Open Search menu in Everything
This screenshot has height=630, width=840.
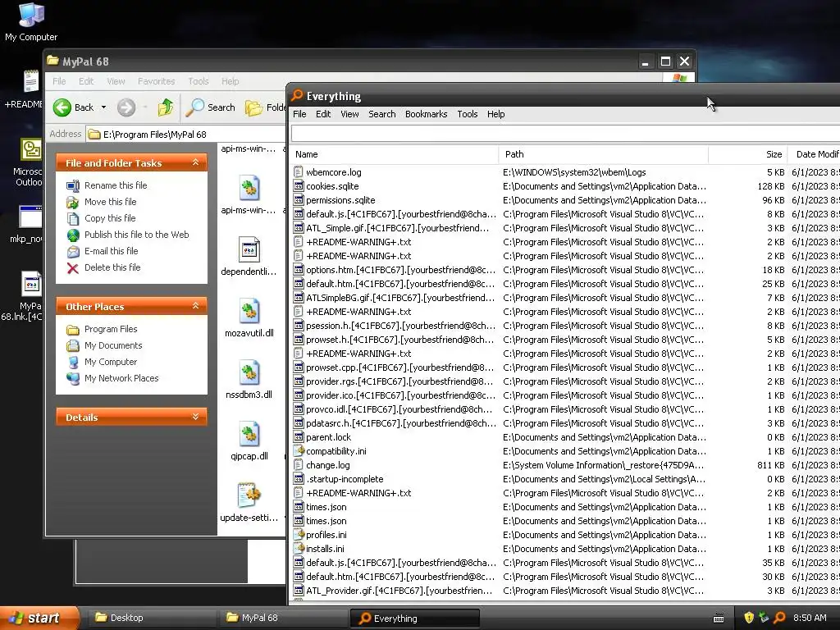click(382, 114)
